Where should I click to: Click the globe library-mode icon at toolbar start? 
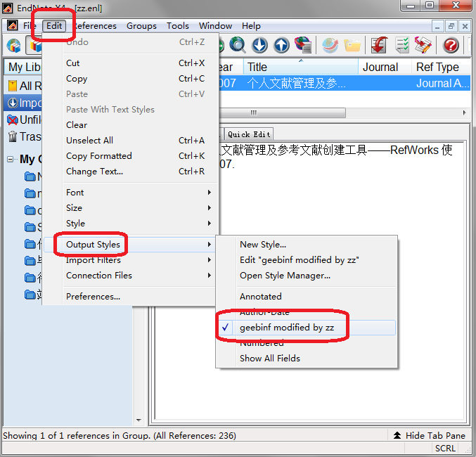click(x=14, y=46)
